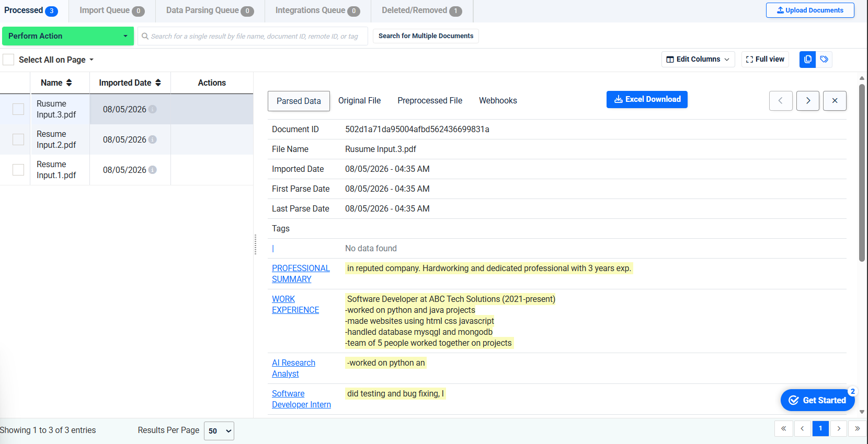Click scrollbar down arrow in detail panel
Image resolution: width=868 pixels, height=444 pixels.
[x=862, y=412]
